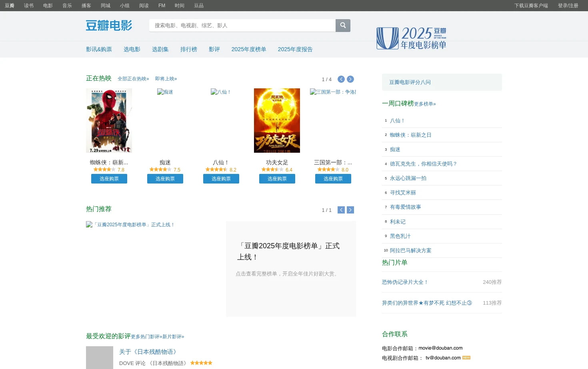Open 播客 in top navigation bar

(86, 6)
